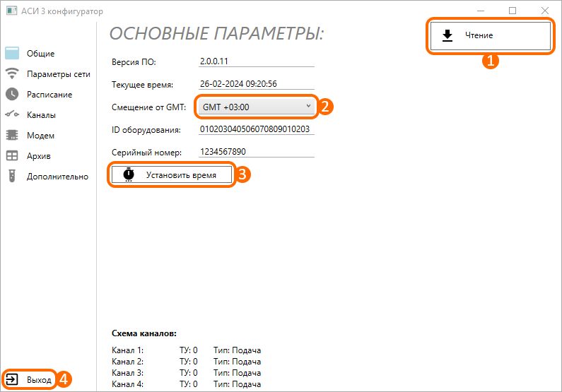
Task: Switch to the Каналы section
Action: [41, 115]
